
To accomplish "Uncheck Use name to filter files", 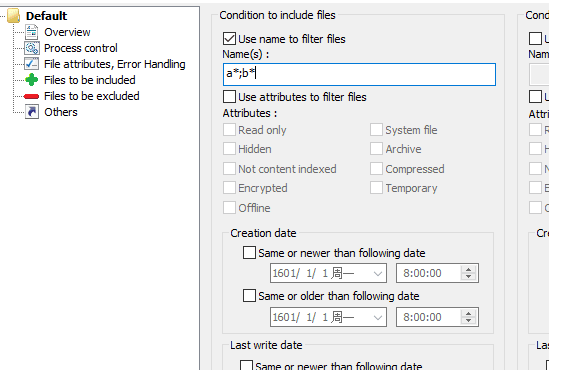I will (229, 39).
